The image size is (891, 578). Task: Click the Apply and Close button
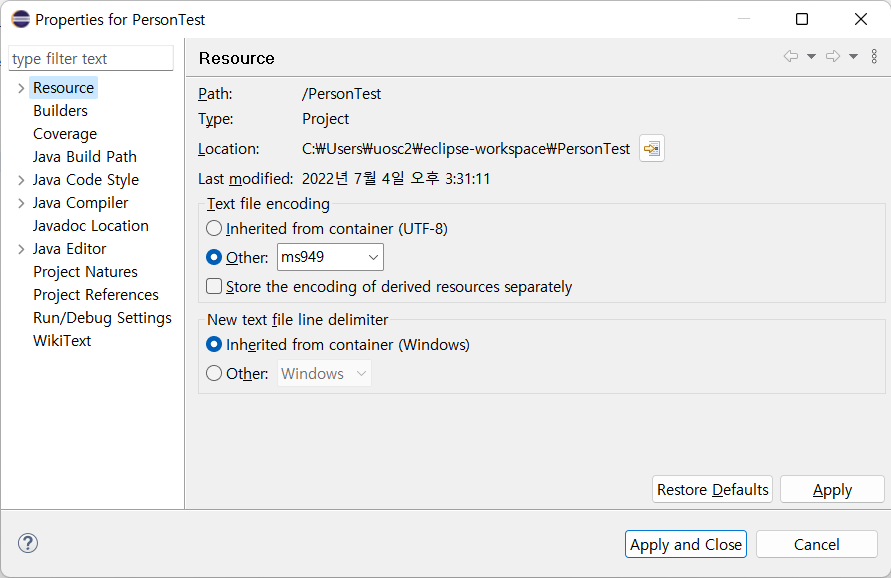coord(686,544)
